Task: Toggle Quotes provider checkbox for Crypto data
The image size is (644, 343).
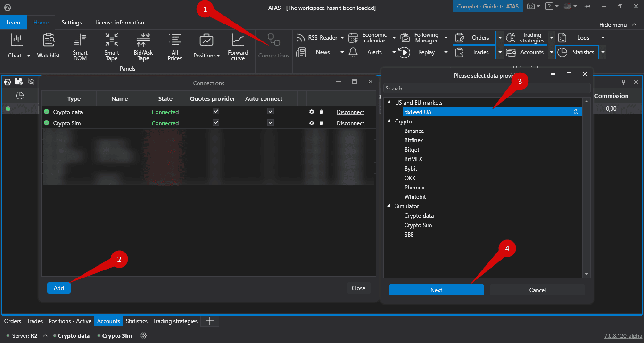Action: pyautogui.click(x=216, y=112)
